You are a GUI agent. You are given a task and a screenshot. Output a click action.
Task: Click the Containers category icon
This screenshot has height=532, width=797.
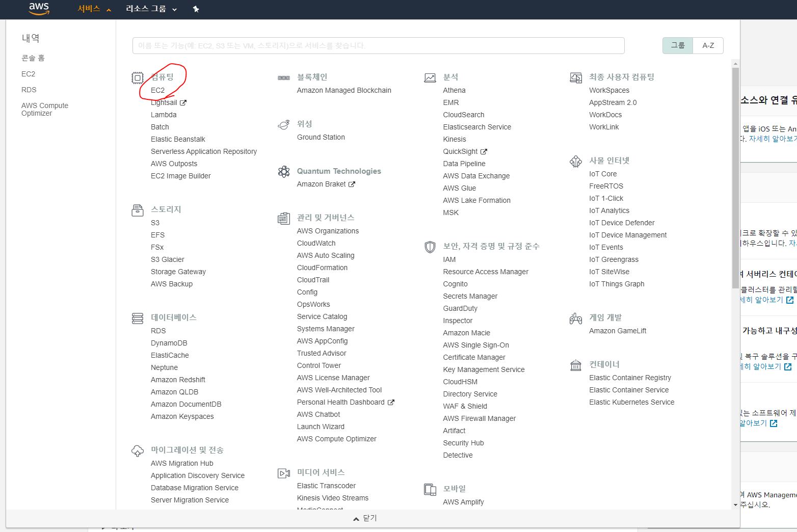tap(576, 365)
